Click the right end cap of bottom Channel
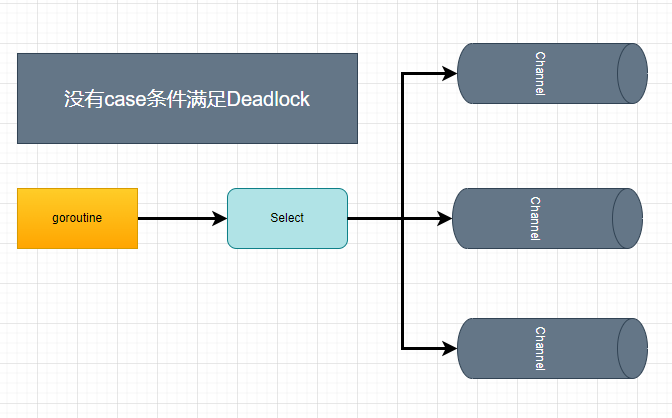The height and width of the screenshot is (418, 672). (x=633, y=348)
